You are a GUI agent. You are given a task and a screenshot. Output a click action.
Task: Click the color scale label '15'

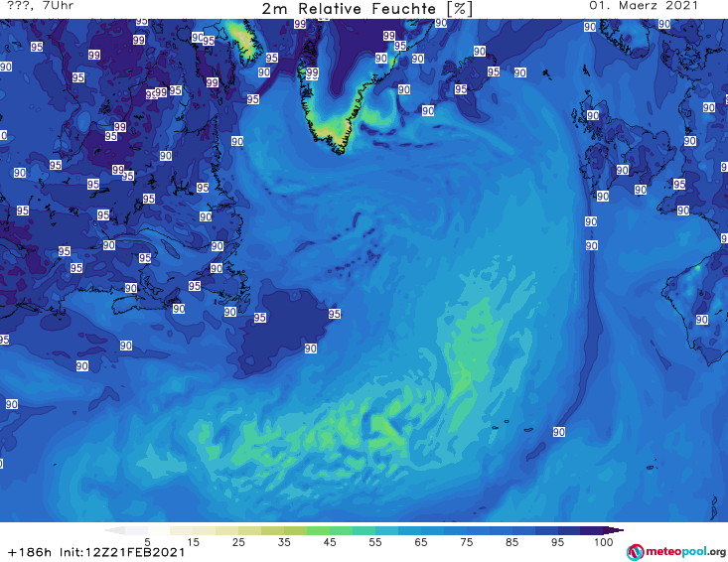tap(193, 542)
